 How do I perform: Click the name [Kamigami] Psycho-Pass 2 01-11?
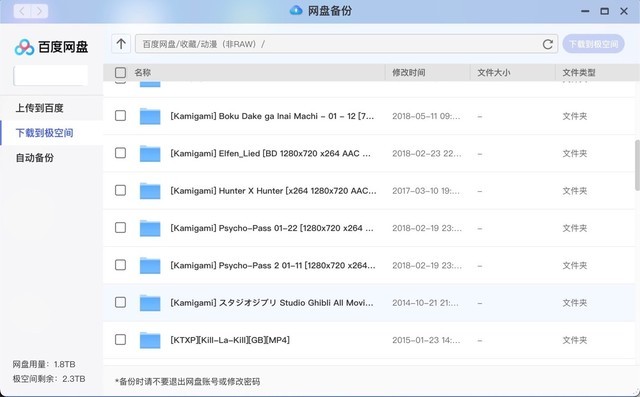[273, 266]
